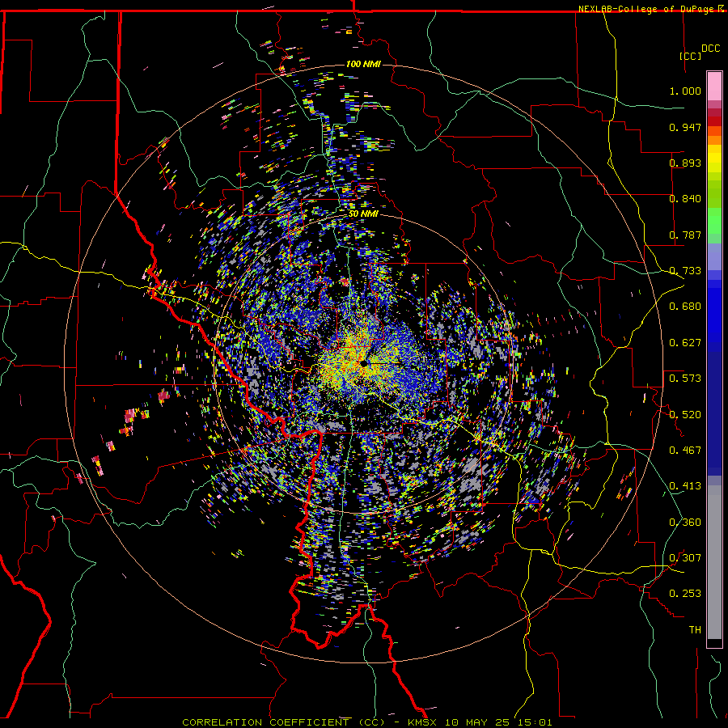728x728 pixels.
Task: Click the 0.893 scale value
Action: point(685,163)
